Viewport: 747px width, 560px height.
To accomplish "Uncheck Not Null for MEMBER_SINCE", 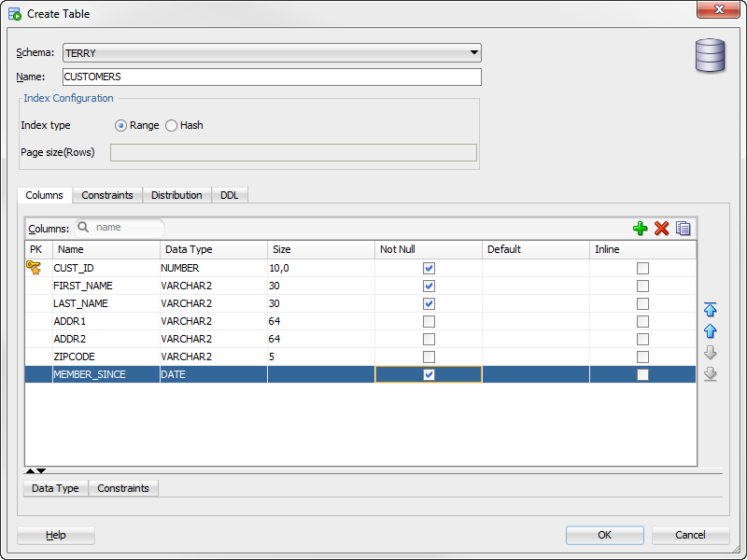I will click(429, 375).
